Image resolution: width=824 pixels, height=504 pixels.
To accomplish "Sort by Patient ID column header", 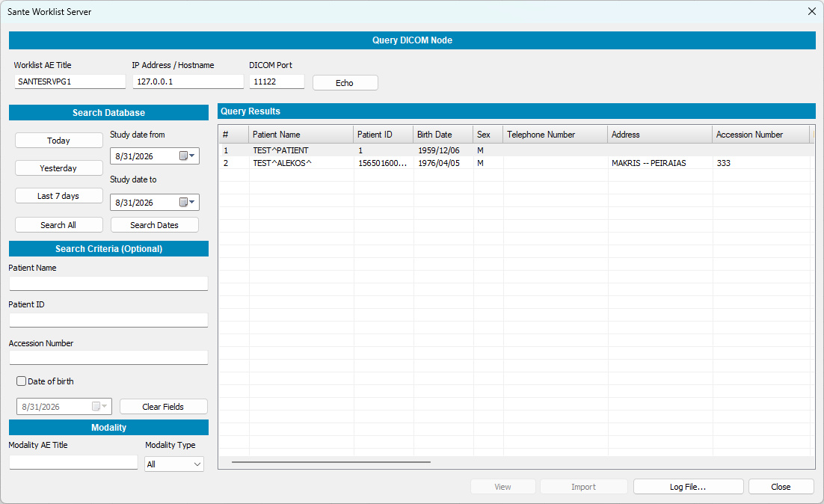I will [384, 135].
